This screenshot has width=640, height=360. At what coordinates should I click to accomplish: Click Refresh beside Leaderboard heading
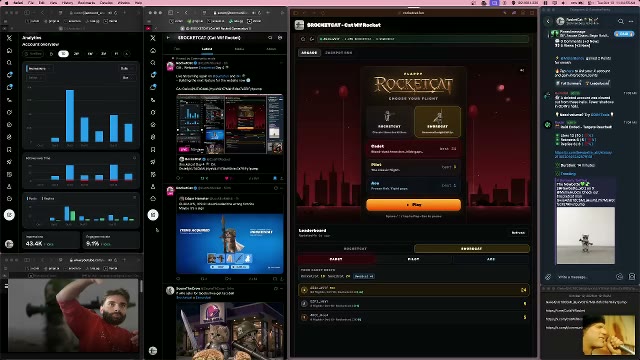518,233
